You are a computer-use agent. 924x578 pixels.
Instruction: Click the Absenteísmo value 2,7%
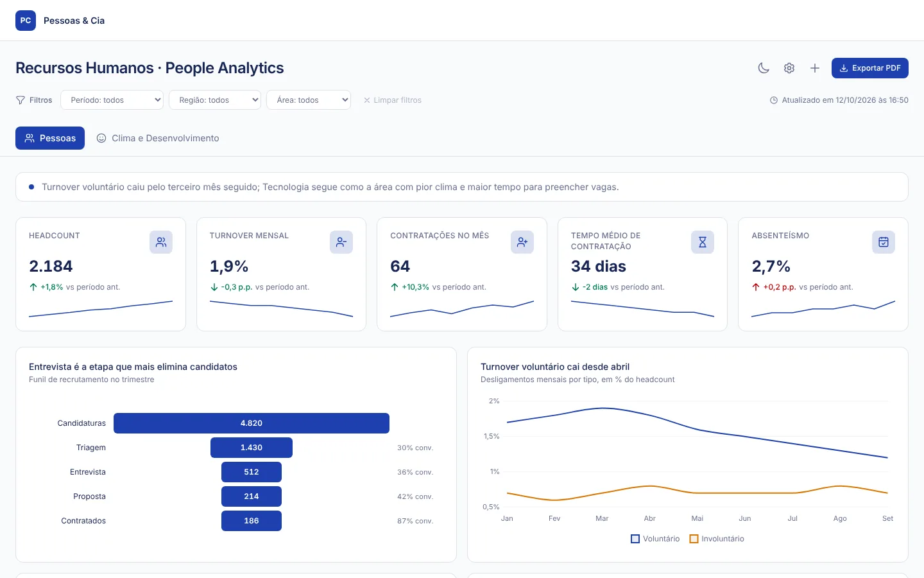(771, 267)
